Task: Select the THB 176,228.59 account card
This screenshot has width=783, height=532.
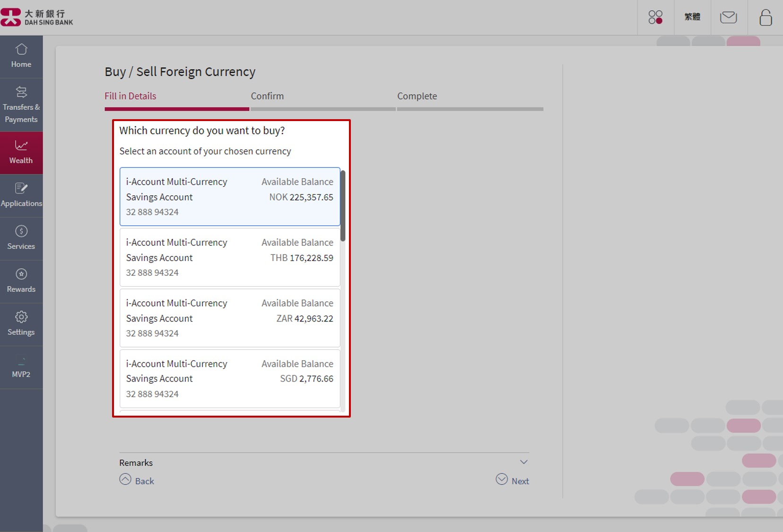Action: point(230,257)
